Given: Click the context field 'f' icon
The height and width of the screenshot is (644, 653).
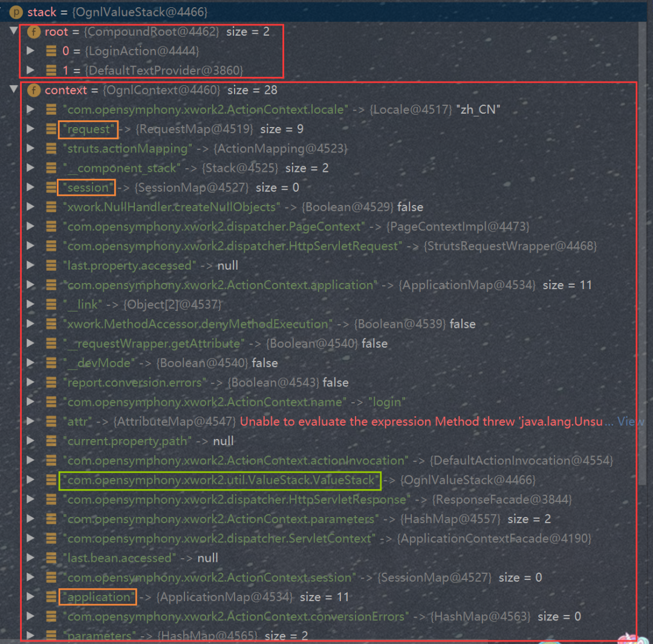Looking at the screenshot, I should coord(34,90).
